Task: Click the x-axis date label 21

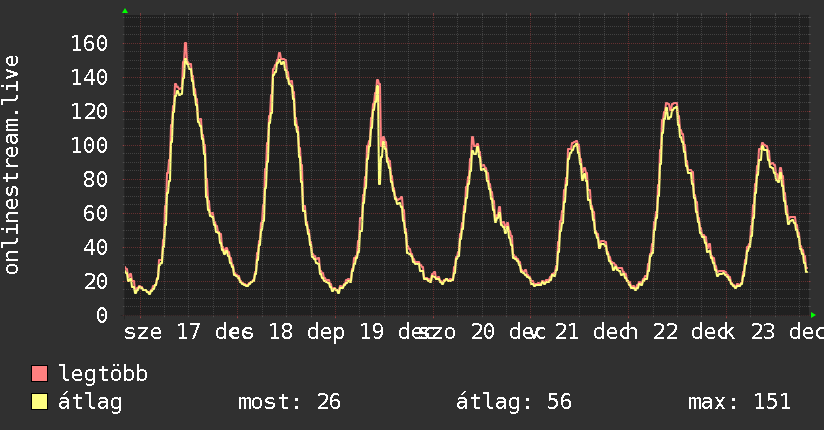Action: pos(566,332)
